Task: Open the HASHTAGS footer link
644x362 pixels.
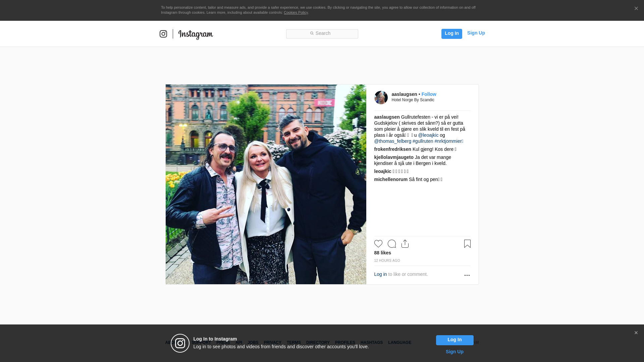Action: (371, 343)
